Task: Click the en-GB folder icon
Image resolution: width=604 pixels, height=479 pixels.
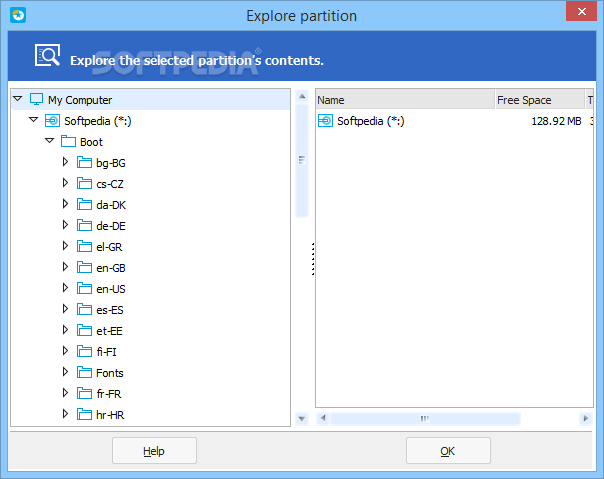Action: 84,267
